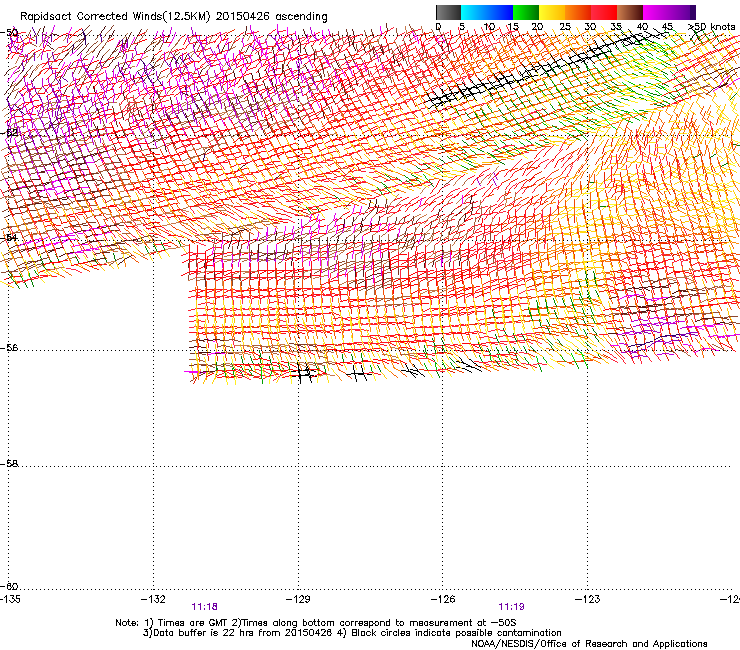Click the '>50 knots' legend label
The width and height of the screenshot is (740, 650).
pos(712,27)
